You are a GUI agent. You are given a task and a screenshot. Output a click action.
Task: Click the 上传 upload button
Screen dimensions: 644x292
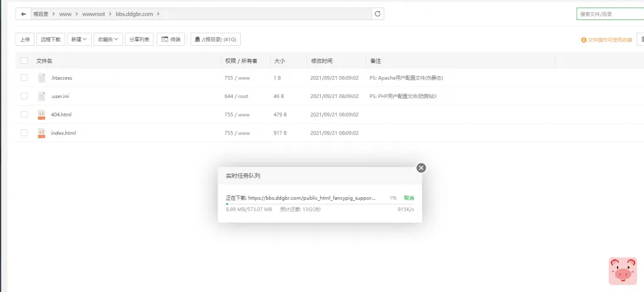coord(25,40)
